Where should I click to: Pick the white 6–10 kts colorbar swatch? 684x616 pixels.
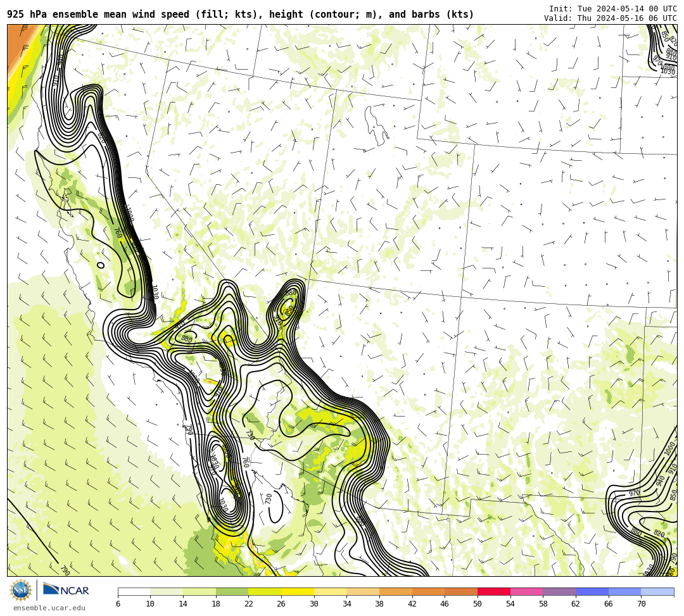point(134,591)
